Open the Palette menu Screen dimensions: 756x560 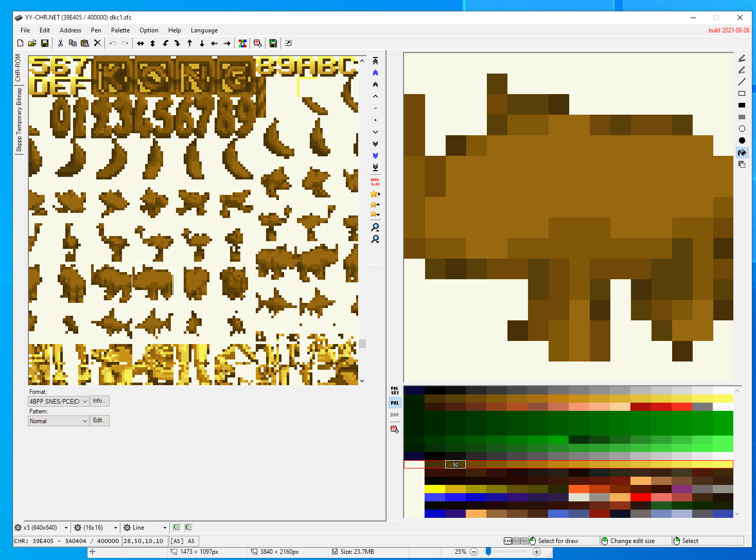(x=120, y=30)
